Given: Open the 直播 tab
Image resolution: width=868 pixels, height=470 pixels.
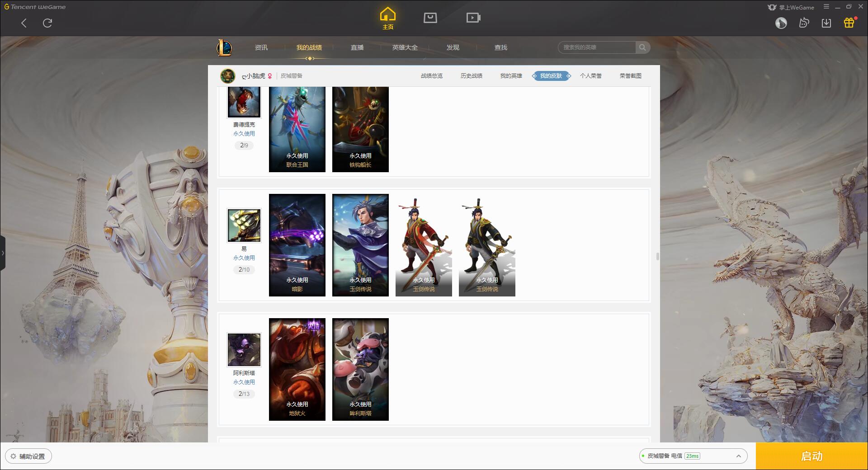Looking at the screenshot, I should 357,47.
